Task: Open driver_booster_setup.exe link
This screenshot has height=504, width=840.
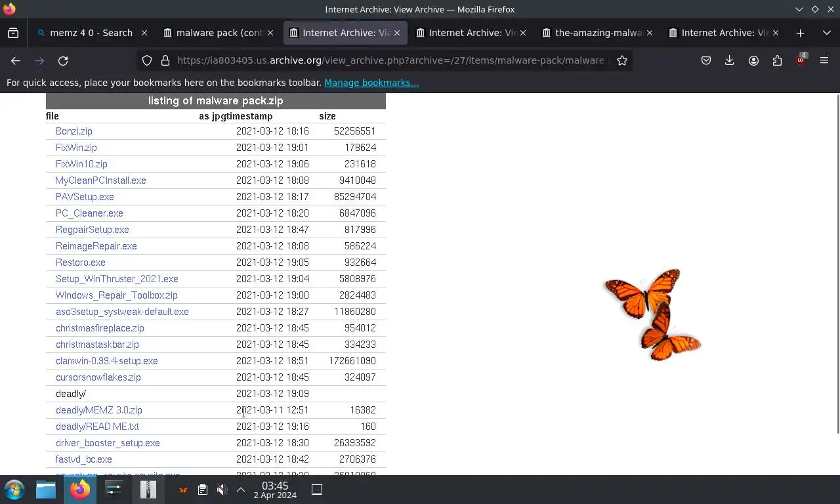Action: pos(108,443)
